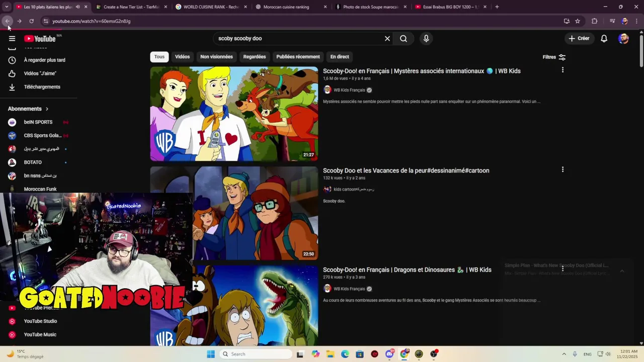Switch to Moroccan cuisine ranking tab

290,7
